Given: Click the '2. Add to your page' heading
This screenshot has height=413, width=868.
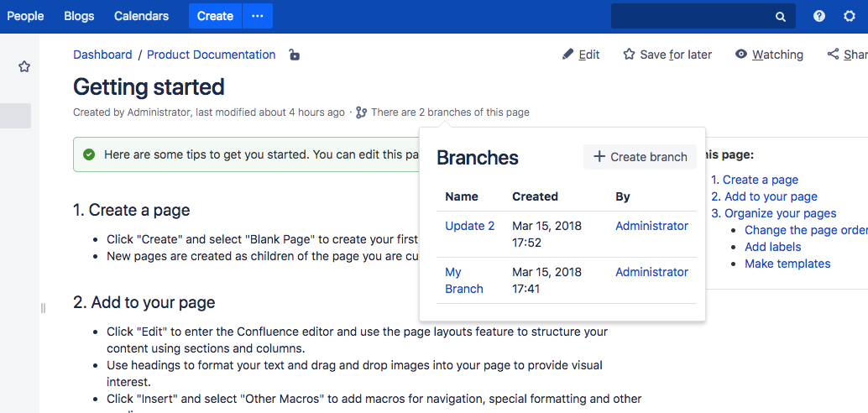Looking at the screenshot, I should coord(144,302).
